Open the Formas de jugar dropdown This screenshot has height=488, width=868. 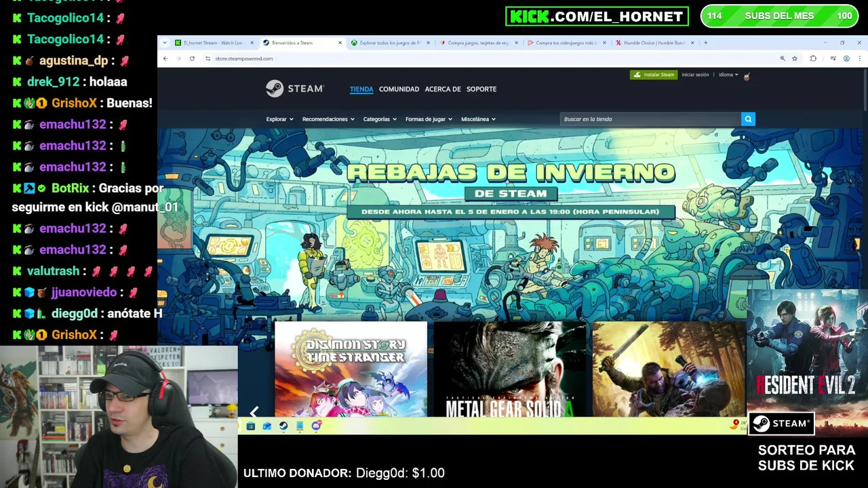click(x=429, y=119)
